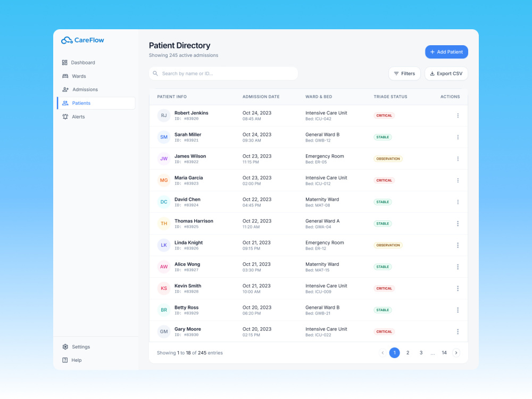Click the KS avatar for Kevin Smith
This screenshot has height=399, width=532.
[164, 288]
